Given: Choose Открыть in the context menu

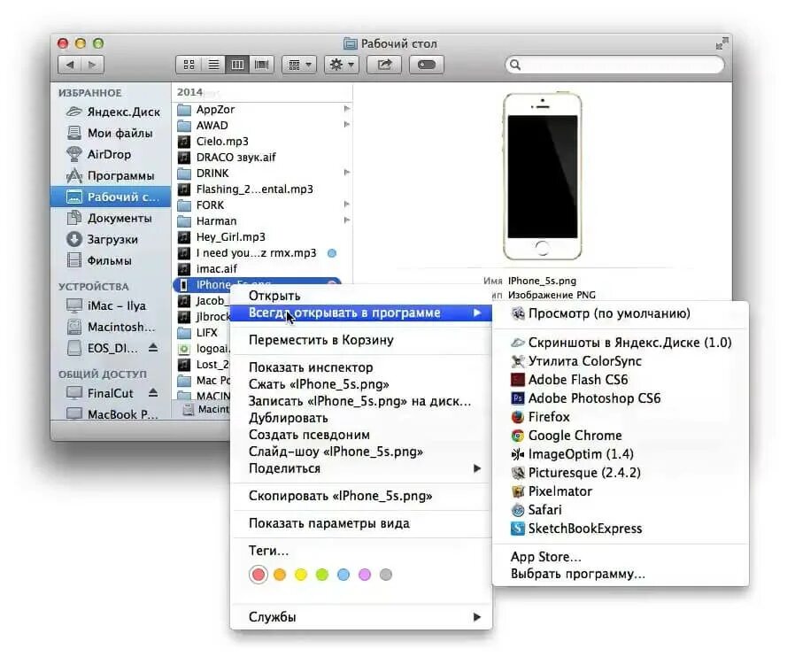Looking at the screenshot, I should pyautogui.click(x=360, y=296).
